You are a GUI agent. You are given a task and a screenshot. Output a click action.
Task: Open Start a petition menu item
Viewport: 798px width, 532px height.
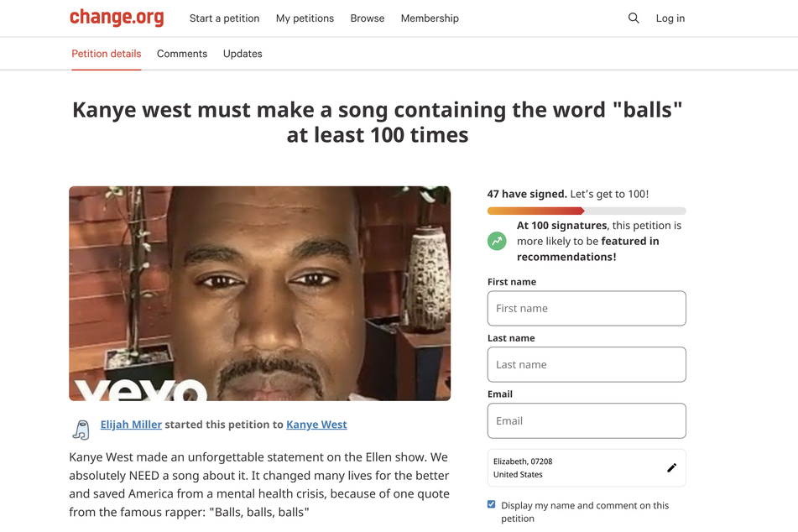click(x=224, y=18)
